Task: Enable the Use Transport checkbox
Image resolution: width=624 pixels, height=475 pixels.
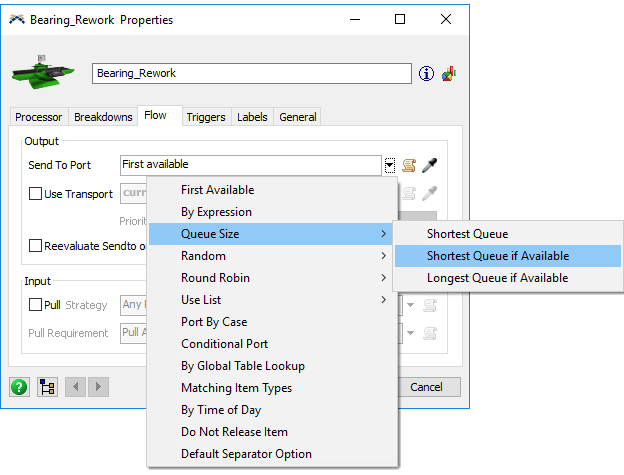Action: pyautogui.click(x=35, y=194)
